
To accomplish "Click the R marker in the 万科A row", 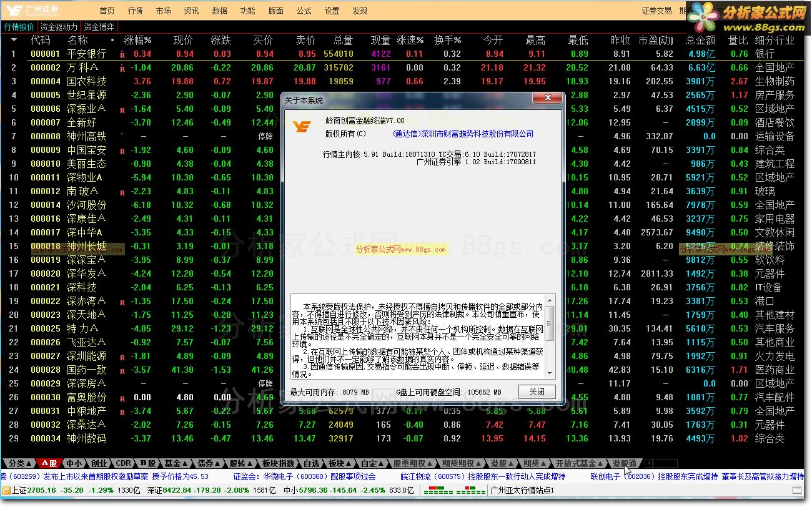I will pyautogui.click(x=122, y=69).
